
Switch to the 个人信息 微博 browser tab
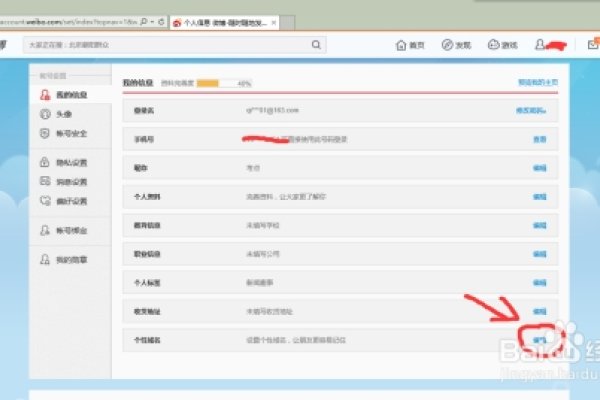click(x=224, y=23)
